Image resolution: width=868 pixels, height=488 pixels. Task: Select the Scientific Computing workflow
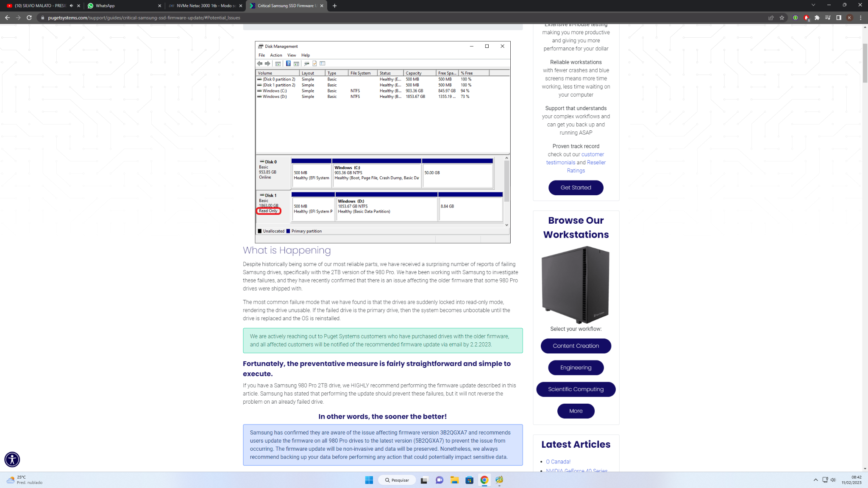(x=576, y=389)
